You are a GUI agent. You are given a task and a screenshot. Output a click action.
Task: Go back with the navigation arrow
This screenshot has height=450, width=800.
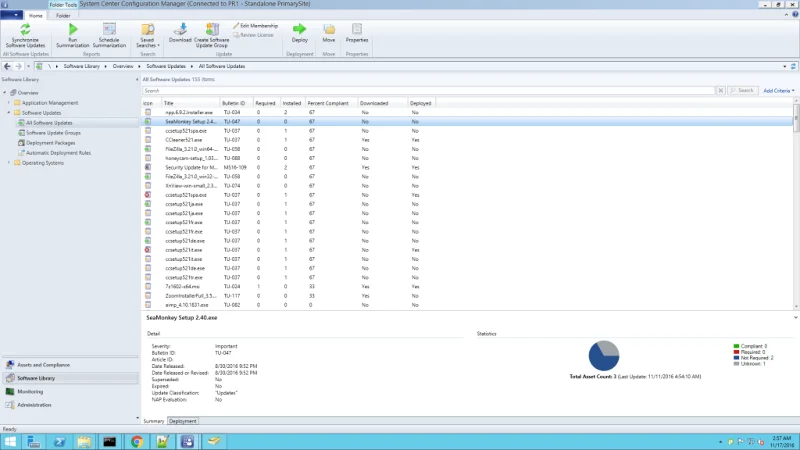[x=7, y=66]
